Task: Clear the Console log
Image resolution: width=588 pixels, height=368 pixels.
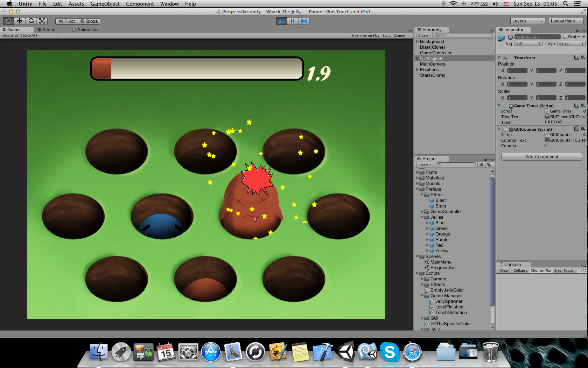Action: tap(504, 271)
